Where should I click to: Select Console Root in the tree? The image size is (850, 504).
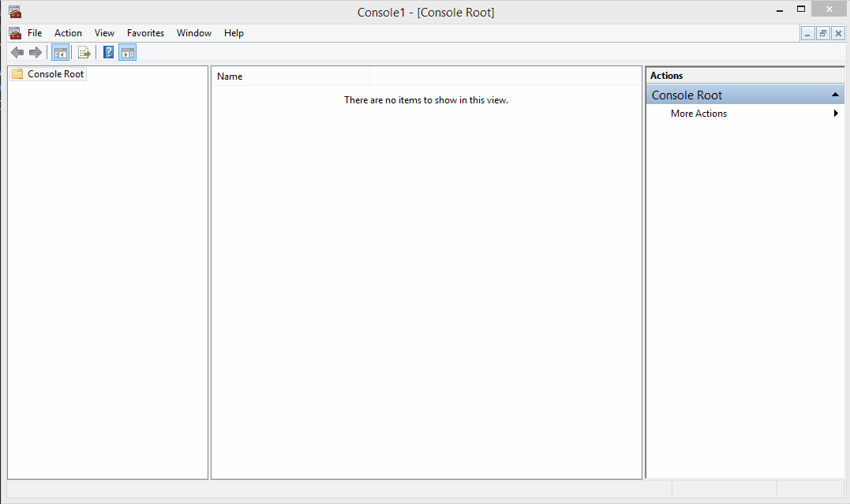point(55,73)
